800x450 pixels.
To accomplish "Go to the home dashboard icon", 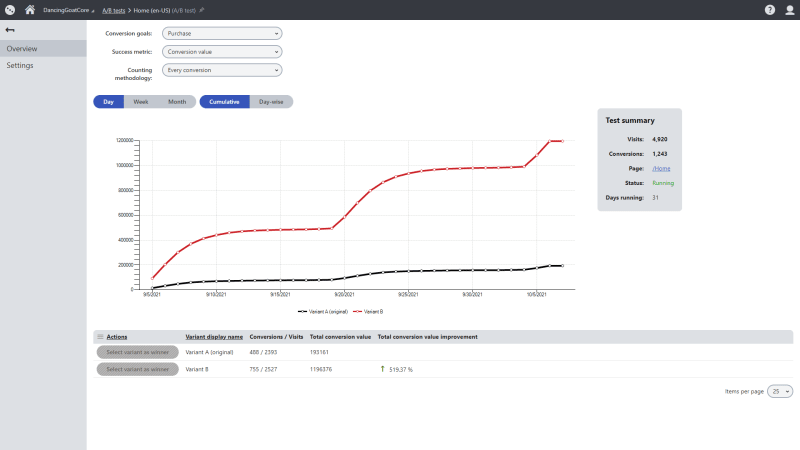I will pos(30,9).
